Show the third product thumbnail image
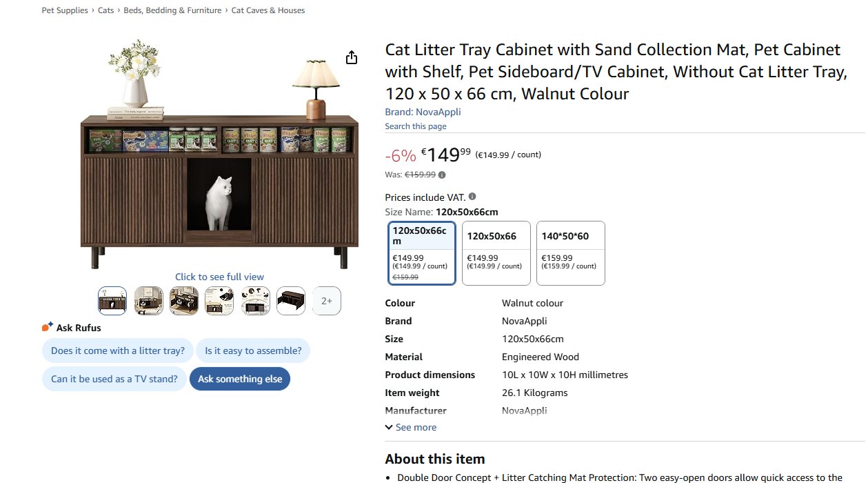The height and width of the screenshot is (483, 868). 184,301
